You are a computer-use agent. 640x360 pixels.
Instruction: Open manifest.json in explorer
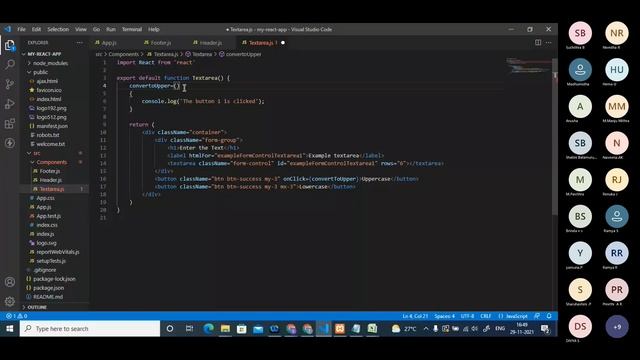(x=52, y=126)
